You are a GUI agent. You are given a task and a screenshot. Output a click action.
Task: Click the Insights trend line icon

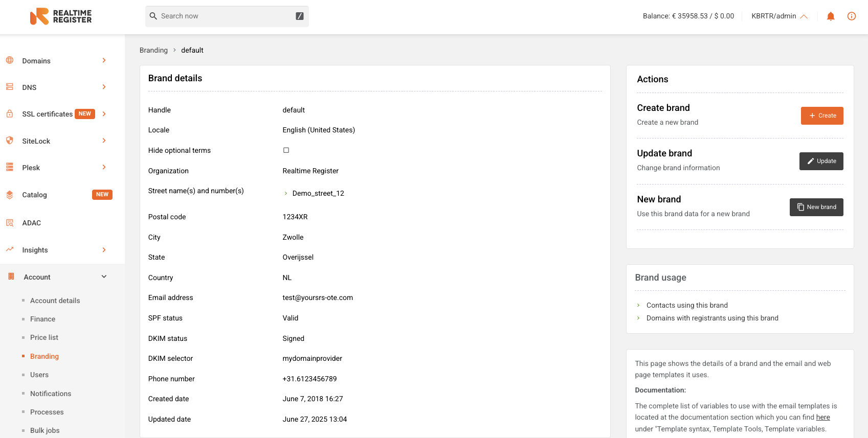coord(10,249)
